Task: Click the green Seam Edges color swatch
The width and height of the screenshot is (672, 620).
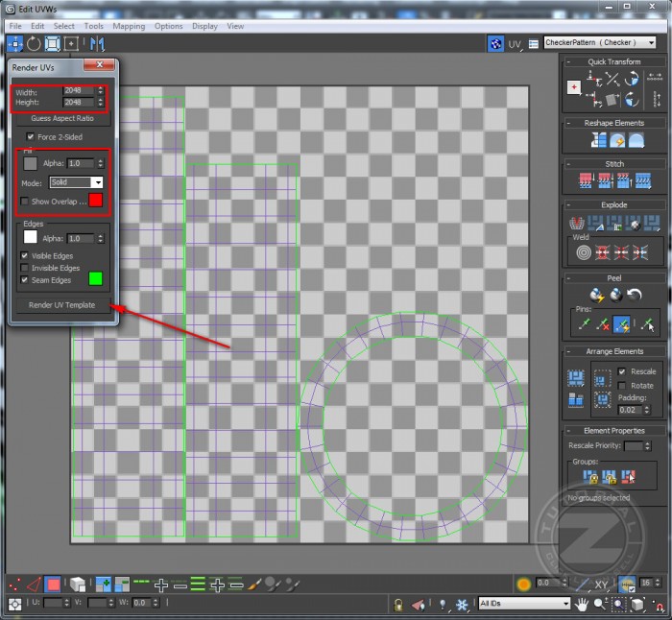Action: 95,279
